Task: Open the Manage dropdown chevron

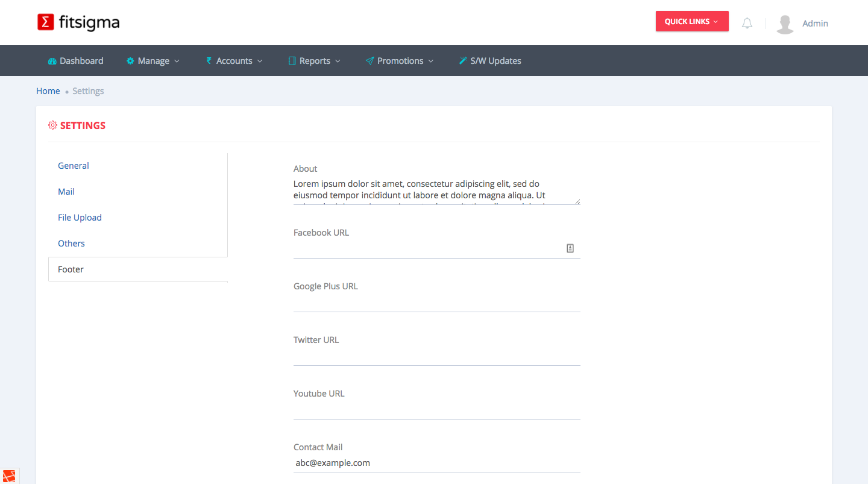Action: (177, 61)
